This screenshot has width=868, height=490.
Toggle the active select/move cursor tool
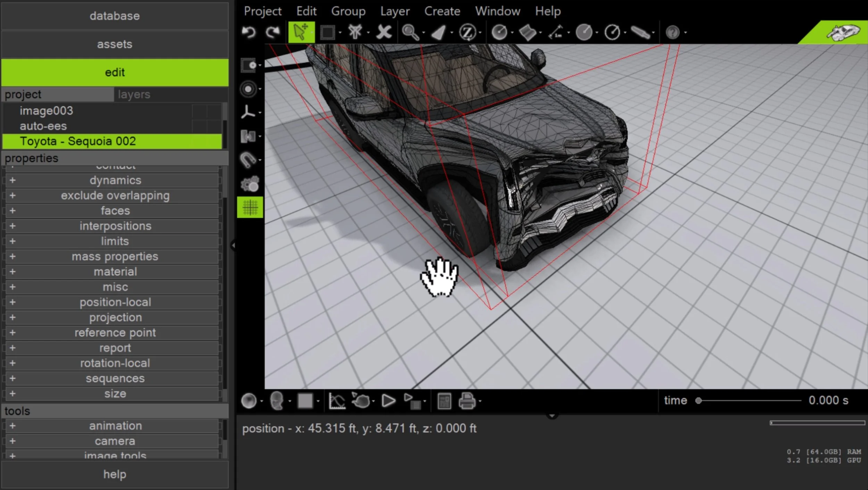click(301, 32)
